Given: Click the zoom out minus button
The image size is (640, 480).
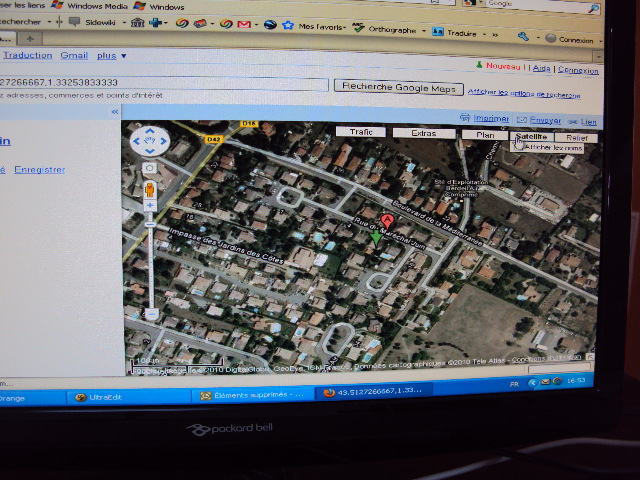Looking at the screenshot, I should (152, 314).
